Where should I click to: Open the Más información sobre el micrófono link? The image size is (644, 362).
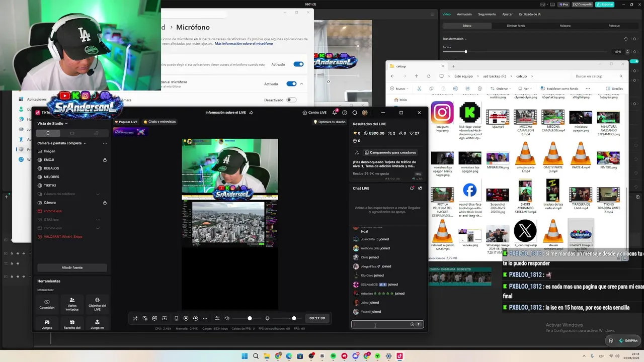pyautogui.click(x=244, y=44)
